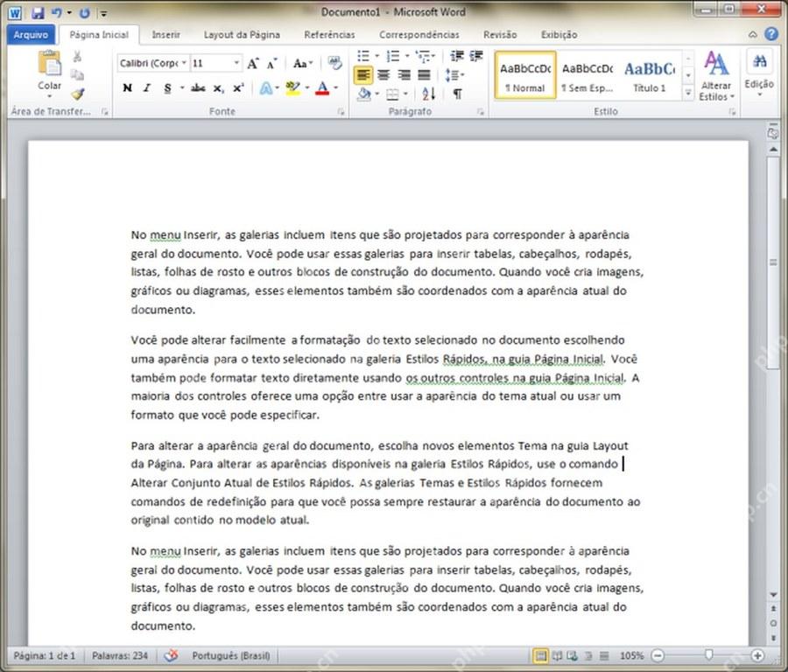Save the document from quick access toolbar

38,12
